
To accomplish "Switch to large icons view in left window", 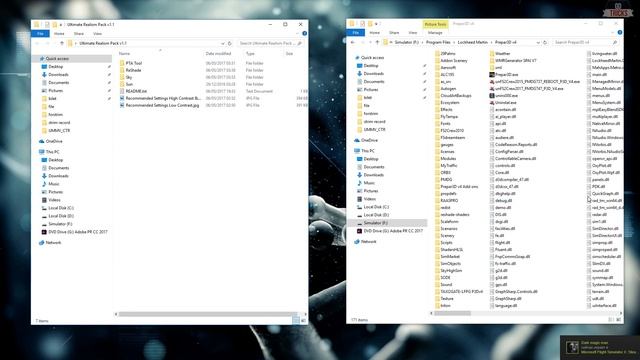I will (x=303, y=321).
